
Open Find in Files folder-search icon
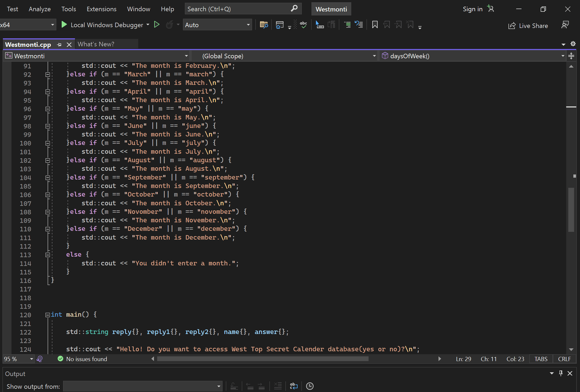coord(264,25)
